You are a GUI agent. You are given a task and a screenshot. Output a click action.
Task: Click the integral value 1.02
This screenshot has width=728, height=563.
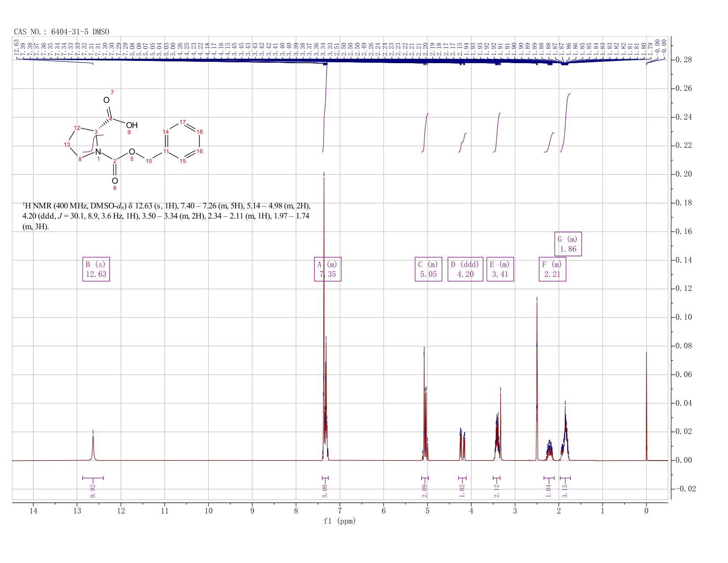pyautogui.click(x=462, y=491)
